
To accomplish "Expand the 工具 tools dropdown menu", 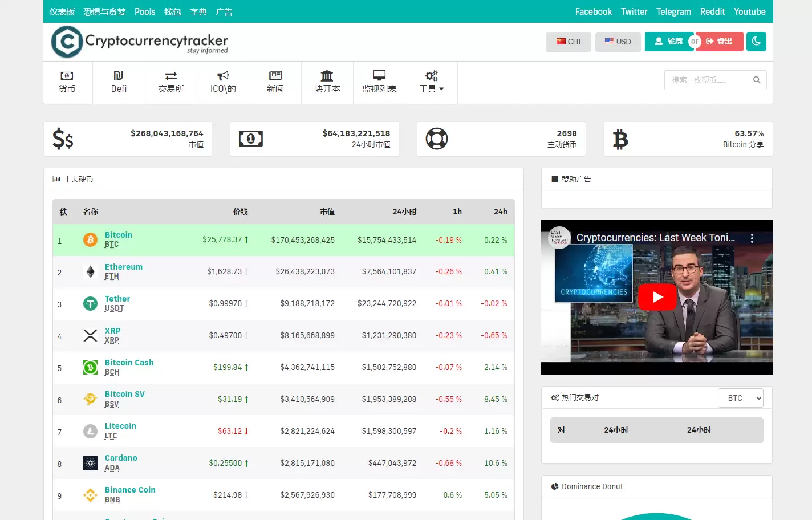I will (431, 82).
